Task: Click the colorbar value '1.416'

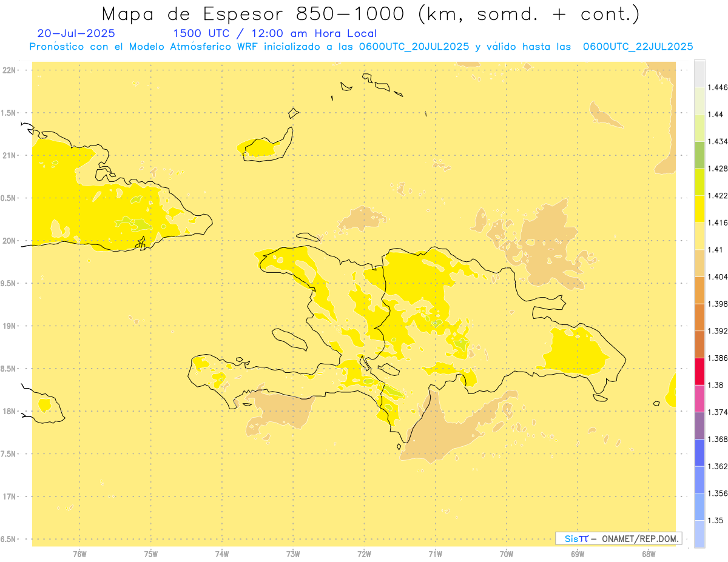Action: 717,222
